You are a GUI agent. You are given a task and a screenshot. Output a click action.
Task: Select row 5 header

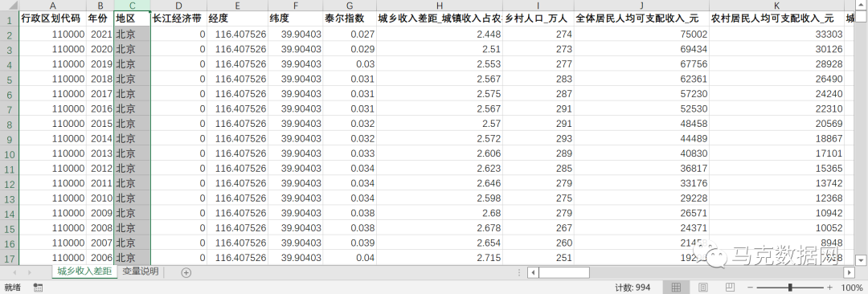(x=10, y=80)
